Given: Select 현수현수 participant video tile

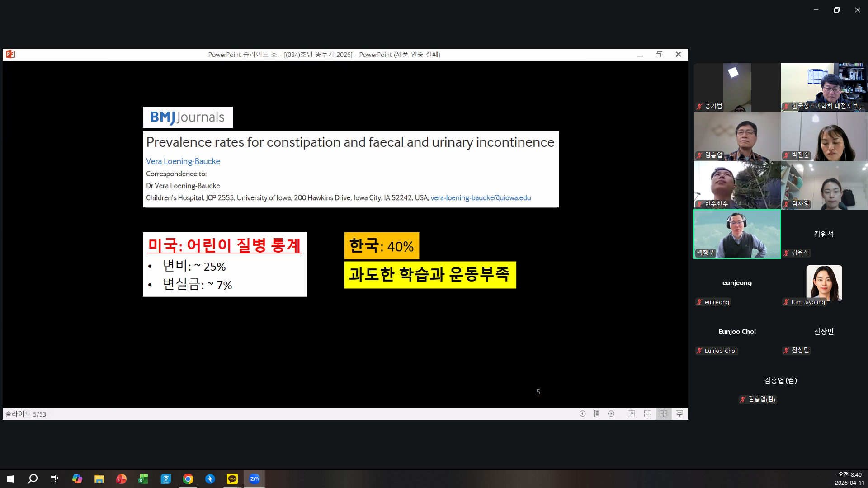Looking at the screenshot, I should tap(737, 185).
